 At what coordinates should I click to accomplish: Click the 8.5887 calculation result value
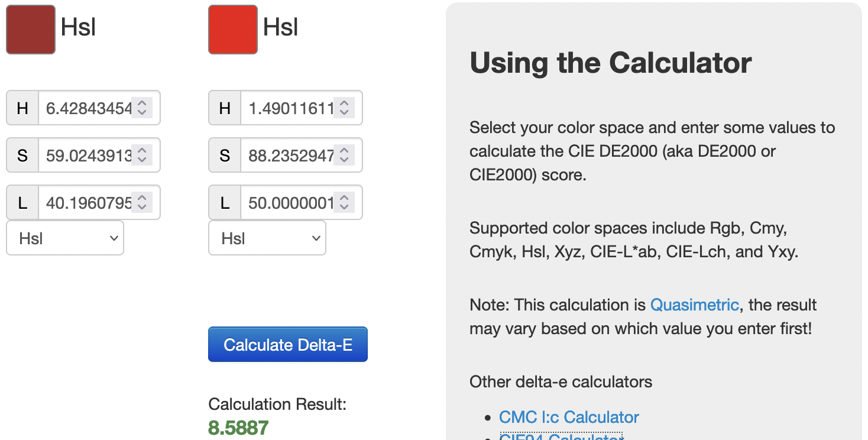[238, 428]
